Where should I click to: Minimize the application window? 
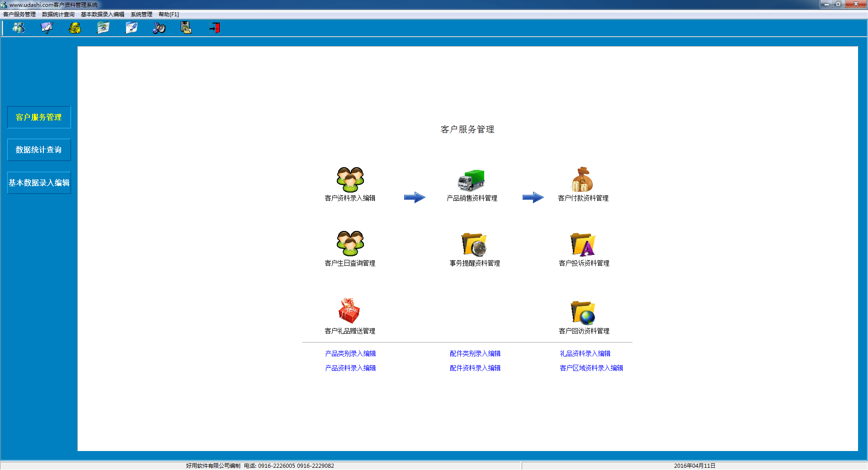[x=827, y=4]
